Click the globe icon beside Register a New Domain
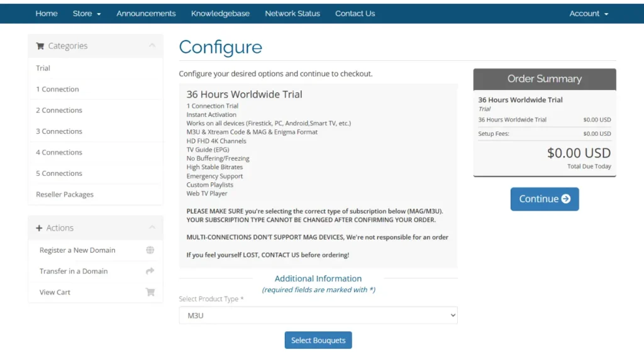The image size is (644, 362). [150, 250]
